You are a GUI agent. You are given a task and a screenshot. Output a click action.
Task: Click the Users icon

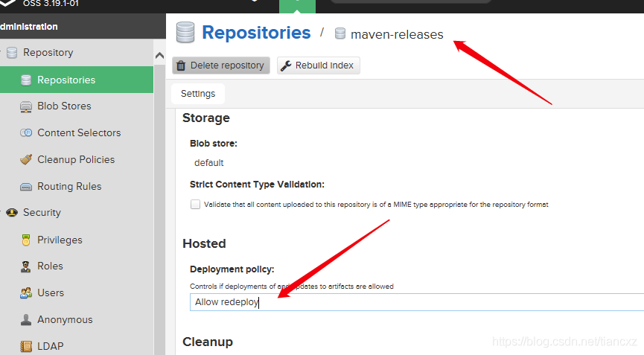tap(26, 293)
